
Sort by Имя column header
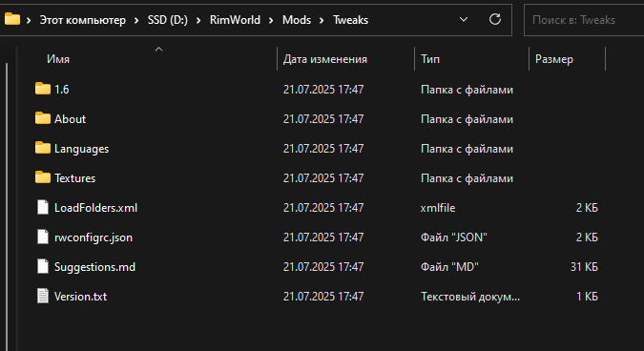coord(58,59)
